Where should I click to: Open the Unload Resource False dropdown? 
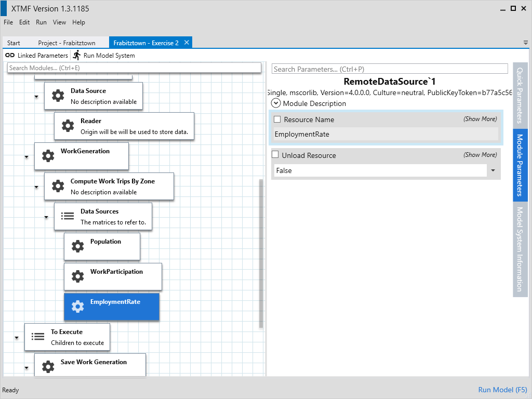pyautogui.click(x=493, y=170)
